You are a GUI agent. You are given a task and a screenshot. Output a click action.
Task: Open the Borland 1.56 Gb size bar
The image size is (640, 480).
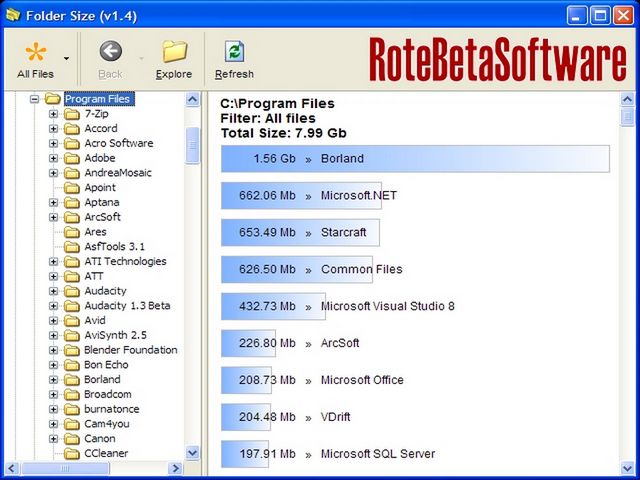[415, 159]
